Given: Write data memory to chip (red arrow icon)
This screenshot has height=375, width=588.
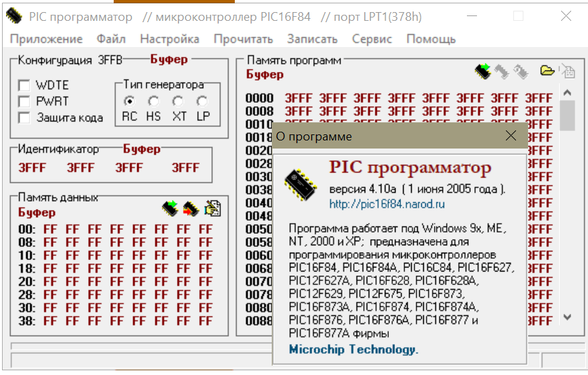Looking at the screenshot, I should tap(191, 208).
